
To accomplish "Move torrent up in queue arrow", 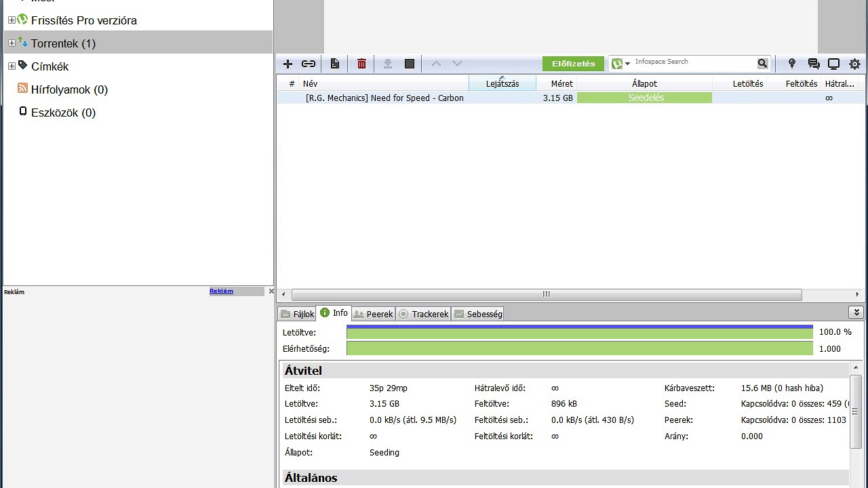I will tap(436, 64).
